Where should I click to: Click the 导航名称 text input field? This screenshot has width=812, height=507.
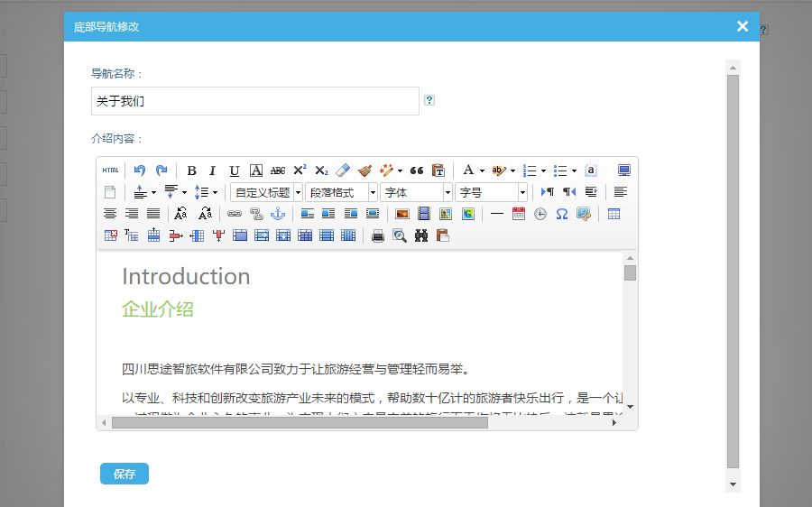[x=254, y=101]
